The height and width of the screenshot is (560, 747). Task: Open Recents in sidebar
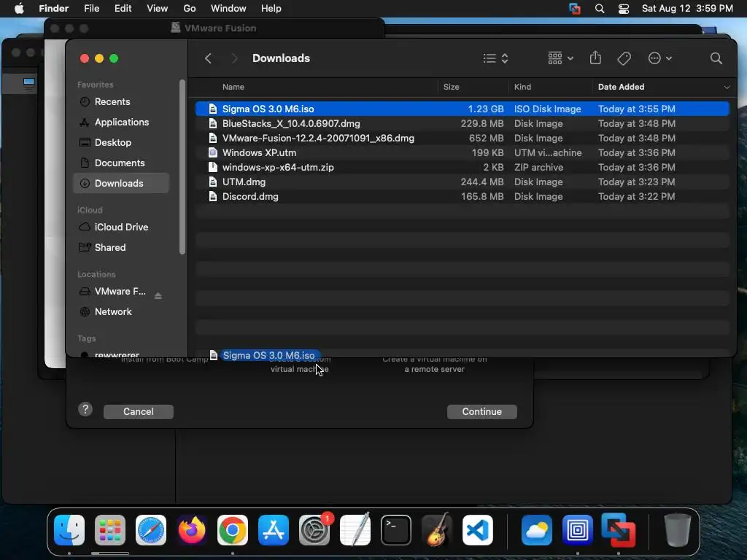point(122,101)
